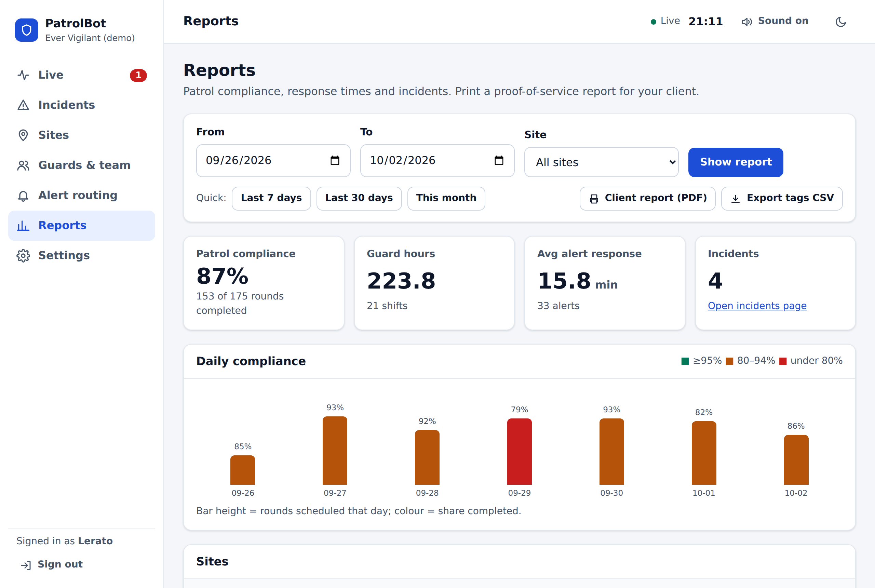Click Client report (PDF) button
This screenshot has width=875, height=588.
coord(647,198)
